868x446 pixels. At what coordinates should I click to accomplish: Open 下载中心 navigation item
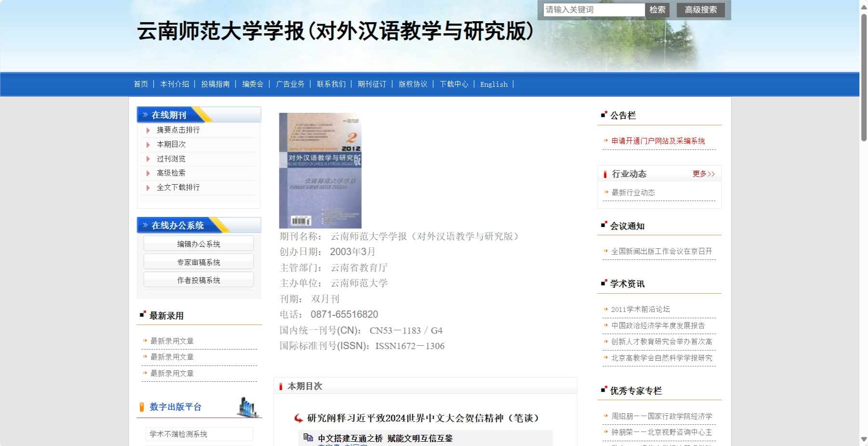454,84
